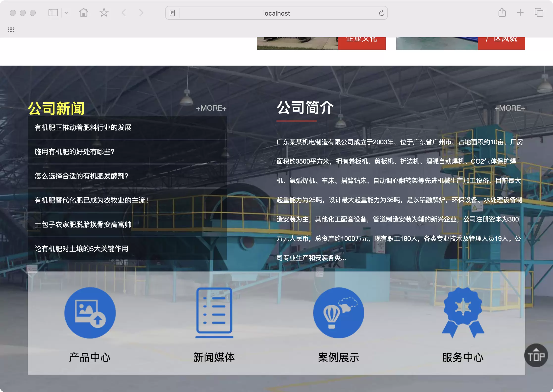Click the company intro paragraph starting 广东某某机电制造有限公司

pos(400,200)
